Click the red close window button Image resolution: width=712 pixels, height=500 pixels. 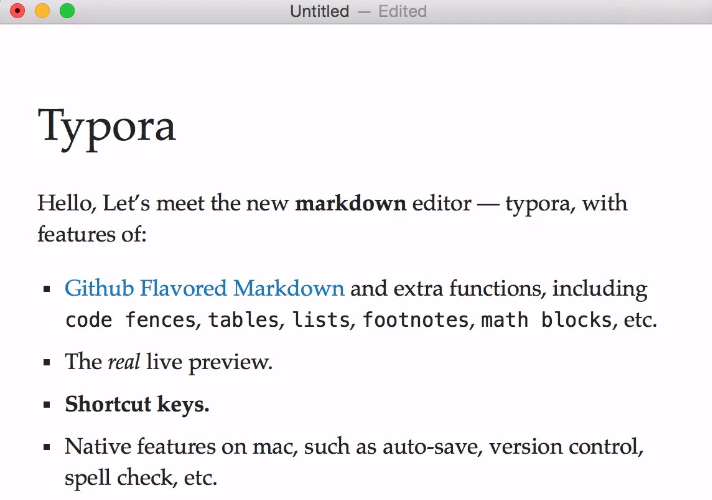(17, 10)
